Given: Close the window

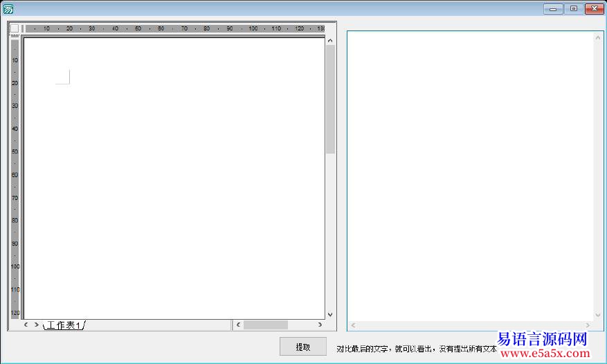Looking at the screenshot, I should [x=595, y=8].
